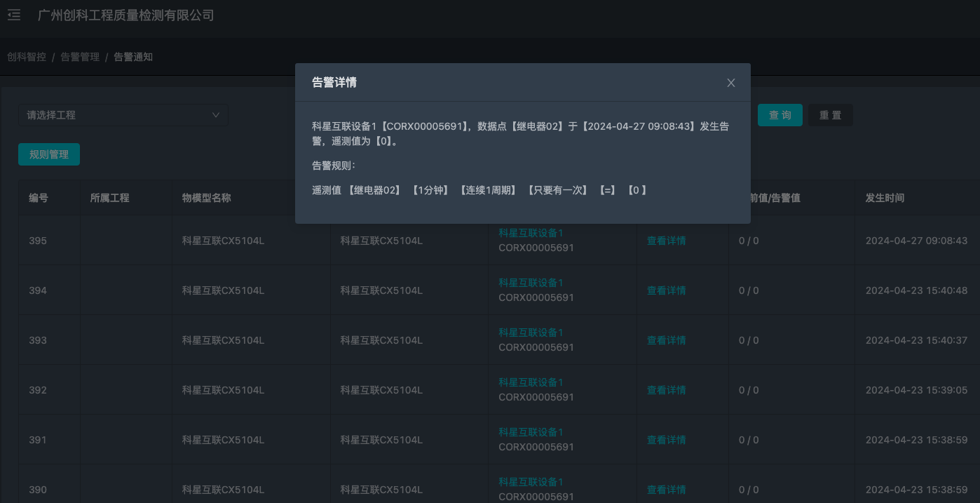980x503 pixels.
Task: Click the 编号 column header
Action: [39, 198]
